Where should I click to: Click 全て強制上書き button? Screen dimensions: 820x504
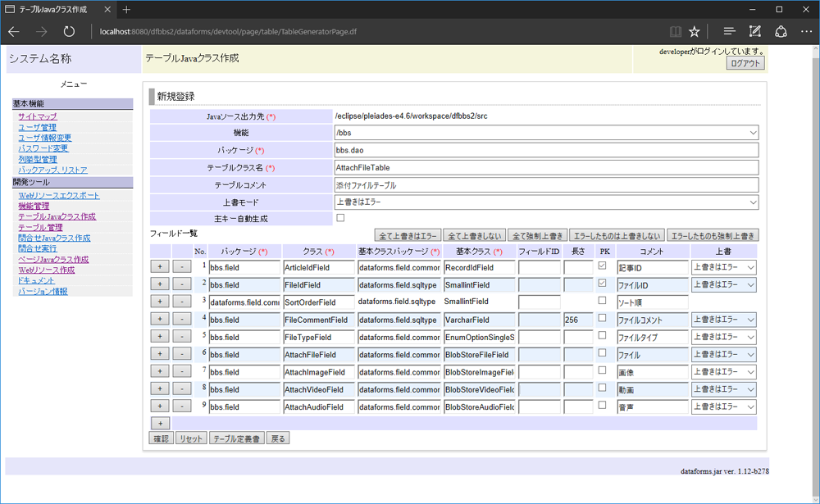pos(538,236)
